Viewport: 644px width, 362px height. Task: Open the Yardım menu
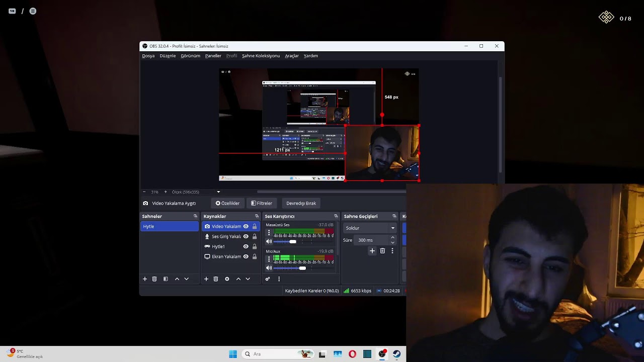point(311,56)
